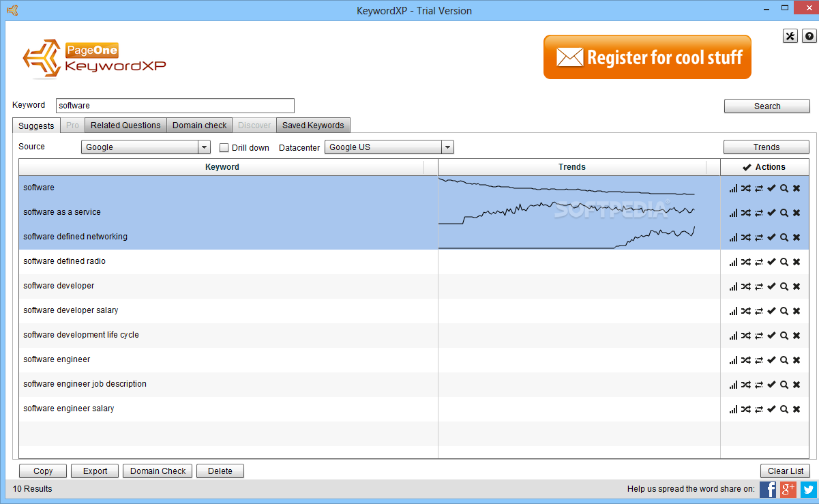Open settings with the tools icon at top right
Image resolution: width=819 pixels, height=504 pixels.
[x=790, y=36]
